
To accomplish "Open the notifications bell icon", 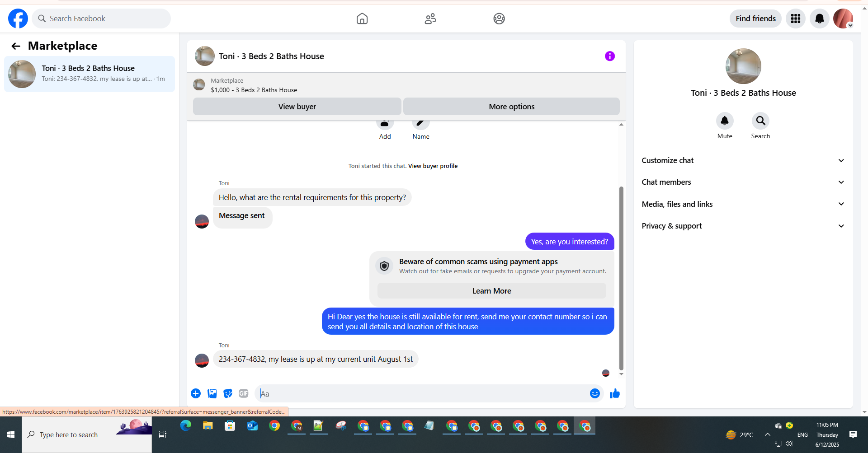I will click(820, 19).
